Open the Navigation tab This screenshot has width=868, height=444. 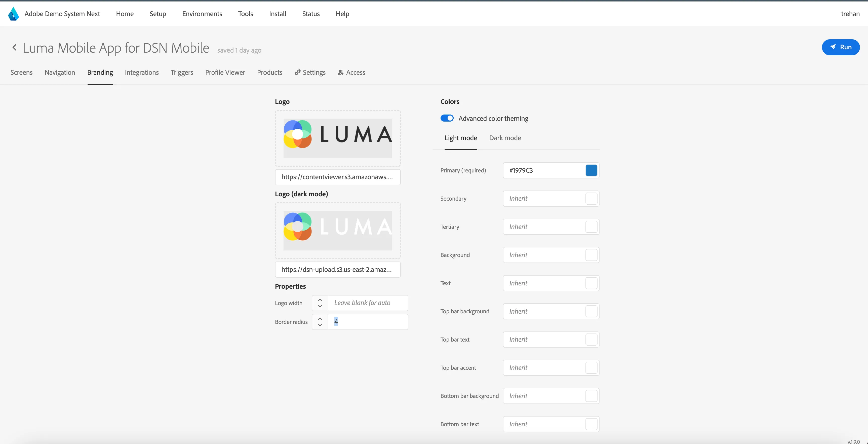[60, 72]
